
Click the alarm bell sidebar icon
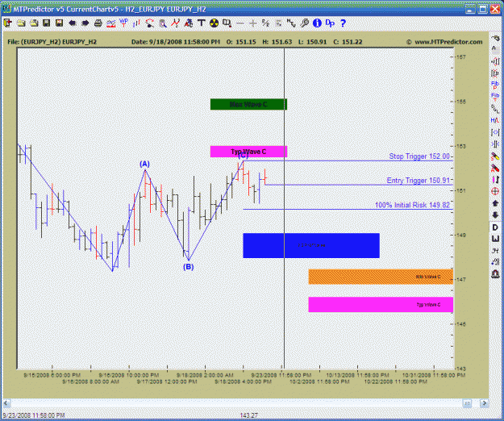click(495, 274)
